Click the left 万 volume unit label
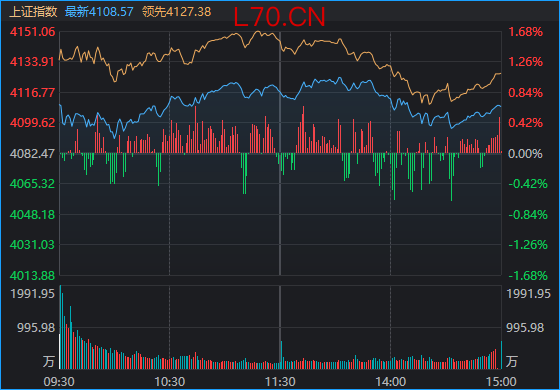This screenshot has height=390, width=560. point(49,361)
